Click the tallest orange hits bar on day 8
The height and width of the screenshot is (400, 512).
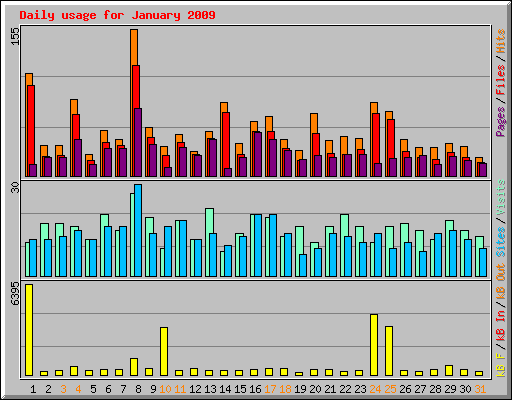pos(134,47)
